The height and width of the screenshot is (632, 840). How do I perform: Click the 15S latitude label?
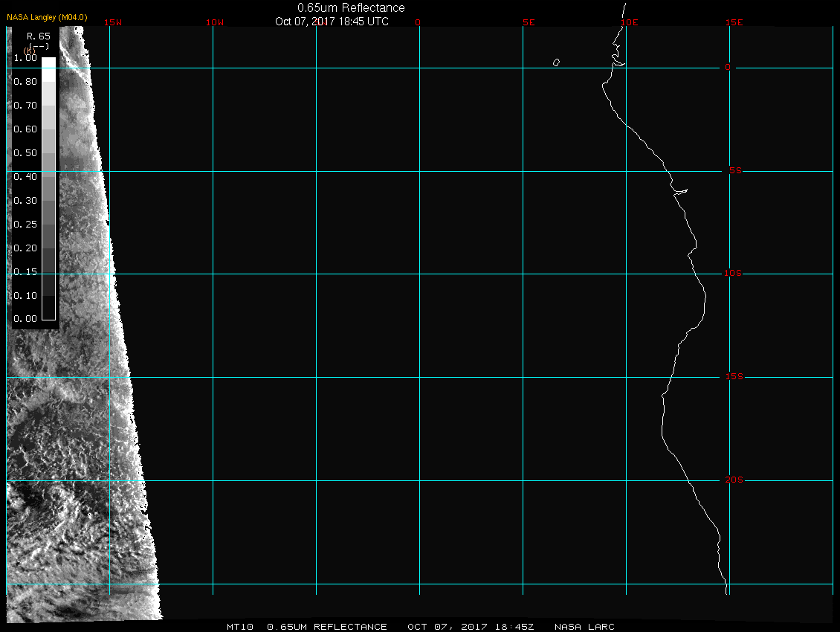[732, 377]
